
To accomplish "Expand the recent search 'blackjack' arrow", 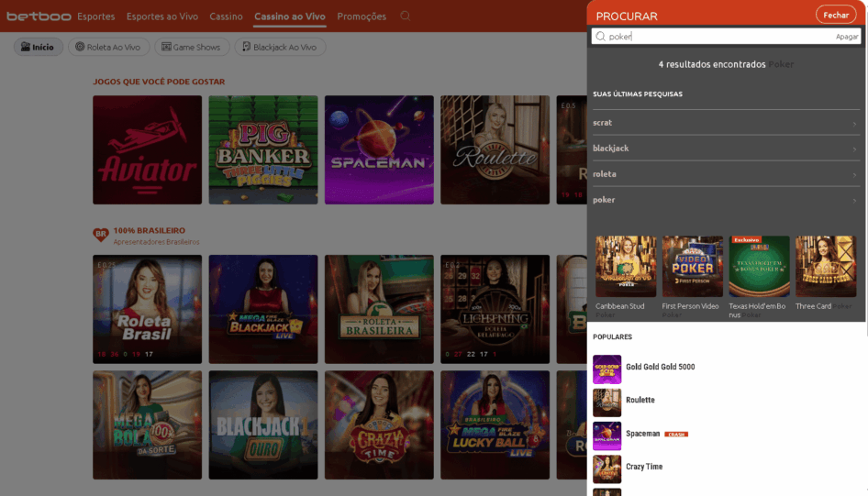I will pos(854,149).
